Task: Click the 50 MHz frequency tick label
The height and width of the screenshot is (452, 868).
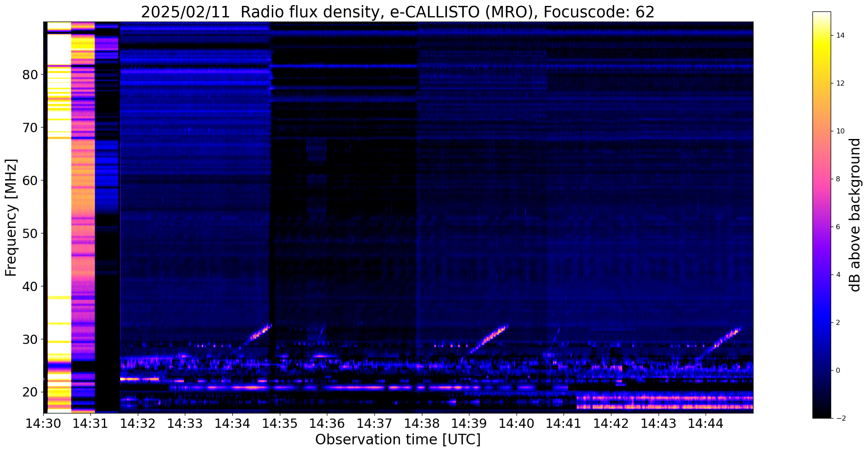Action: (x=30, y=233)
